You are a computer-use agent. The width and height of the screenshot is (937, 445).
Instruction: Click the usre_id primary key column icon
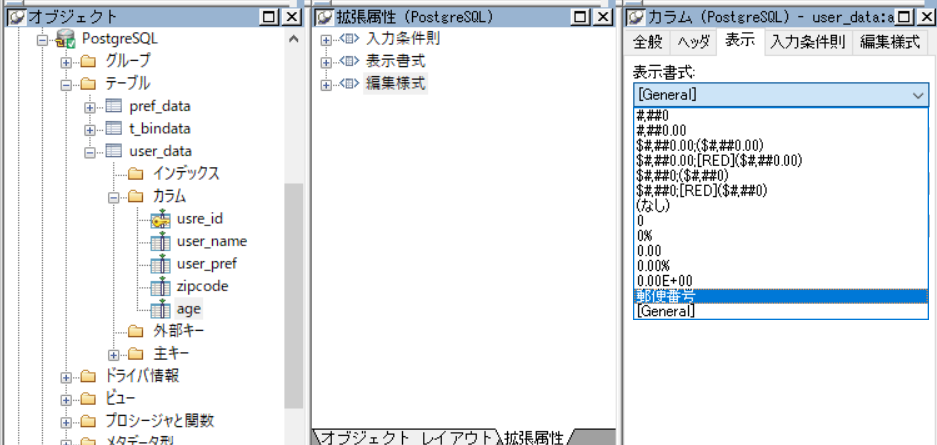[x=160, y=219]
